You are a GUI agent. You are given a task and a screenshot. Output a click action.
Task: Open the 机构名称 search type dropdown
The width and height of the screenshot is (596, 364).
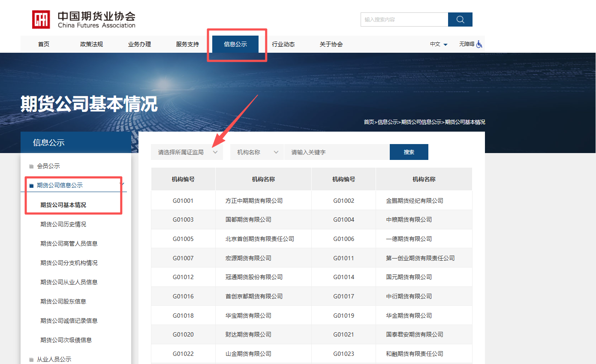tap(257, 152)
